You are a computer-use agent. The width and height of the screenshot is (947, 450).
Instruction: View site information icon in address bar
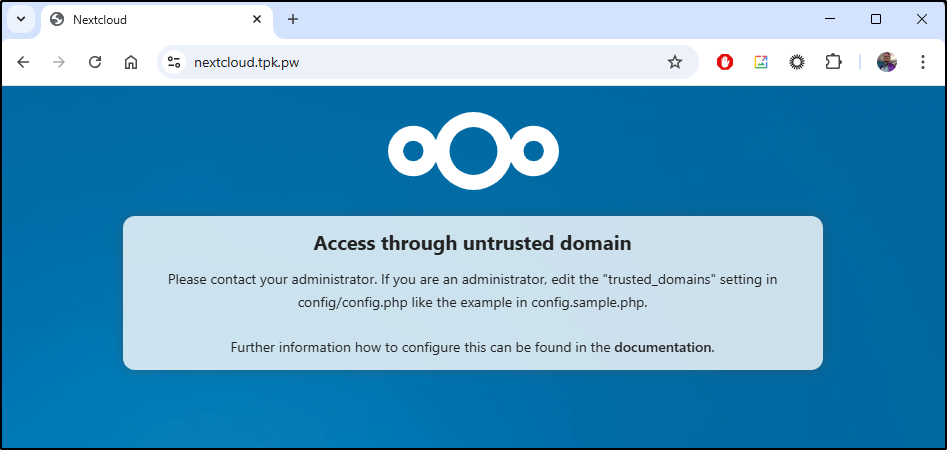pos(174,62)
